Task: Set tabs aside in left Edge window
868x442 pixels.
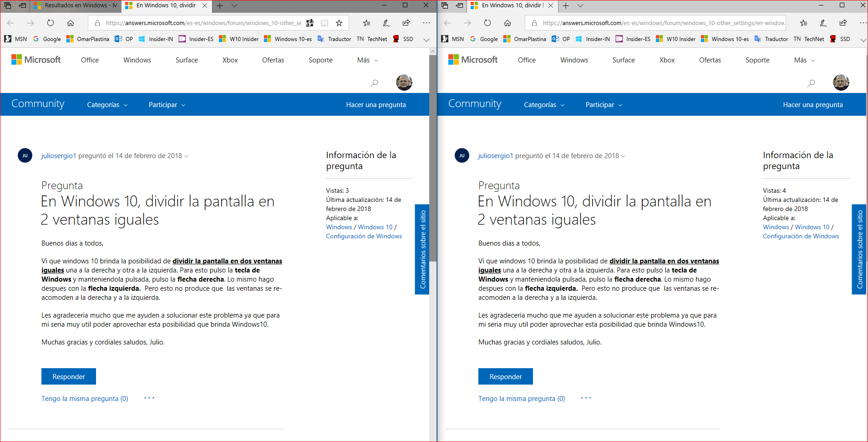Action: click(22, 5)
